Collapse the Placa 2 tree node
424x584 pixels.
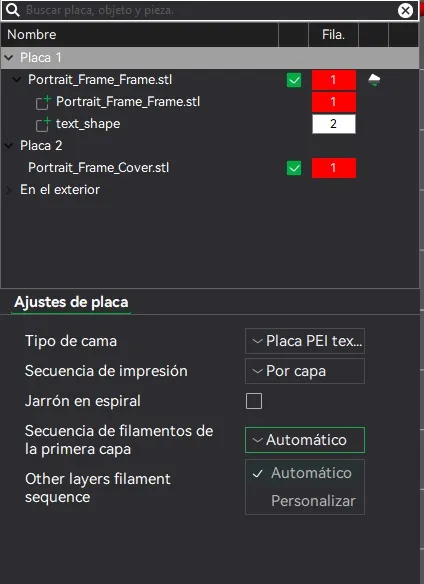[x=9, y=146]
